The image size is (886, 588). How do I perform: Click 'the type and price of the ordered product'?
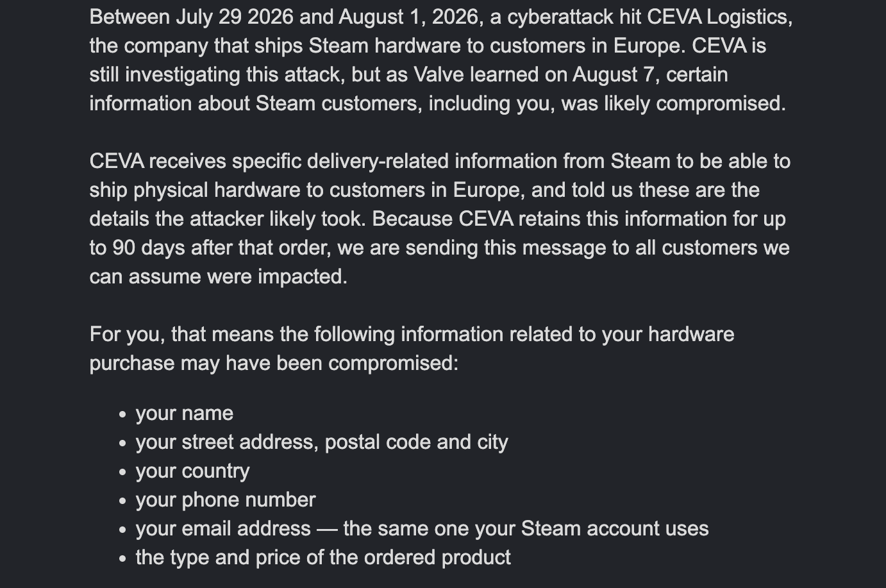point(323,558)
